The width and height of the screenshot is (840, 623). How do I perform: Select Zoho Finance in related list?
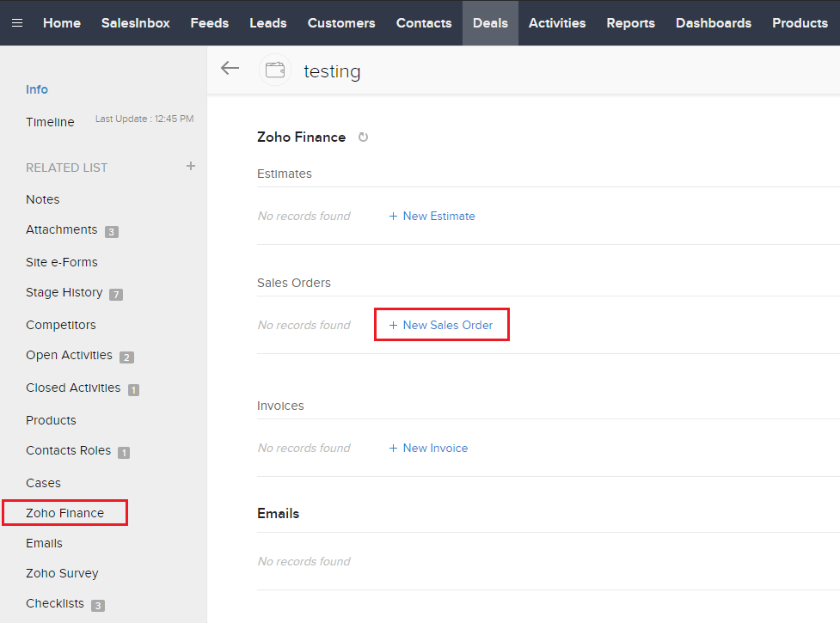[64, 513]
